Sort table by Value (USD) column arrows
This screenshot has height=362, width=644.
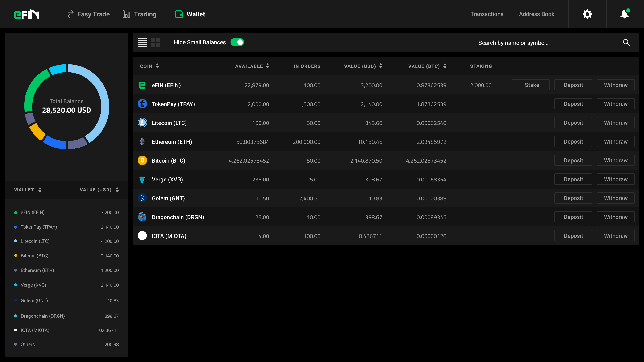coord(381,66)
